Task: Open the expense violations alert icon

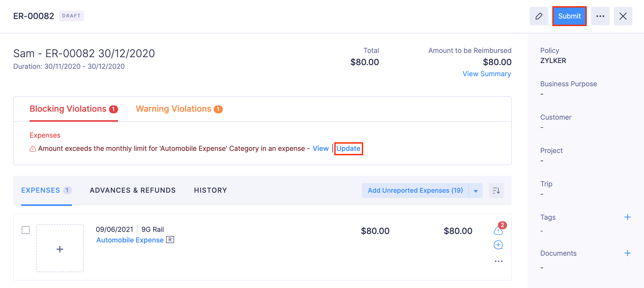Action: [498, 231]
